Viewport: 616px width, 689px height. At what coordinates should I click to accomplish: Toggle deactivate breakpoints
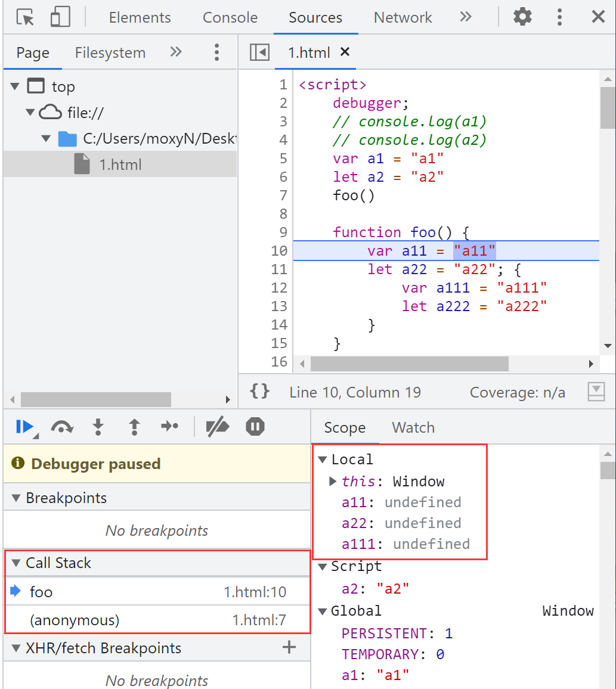(217, 426)
